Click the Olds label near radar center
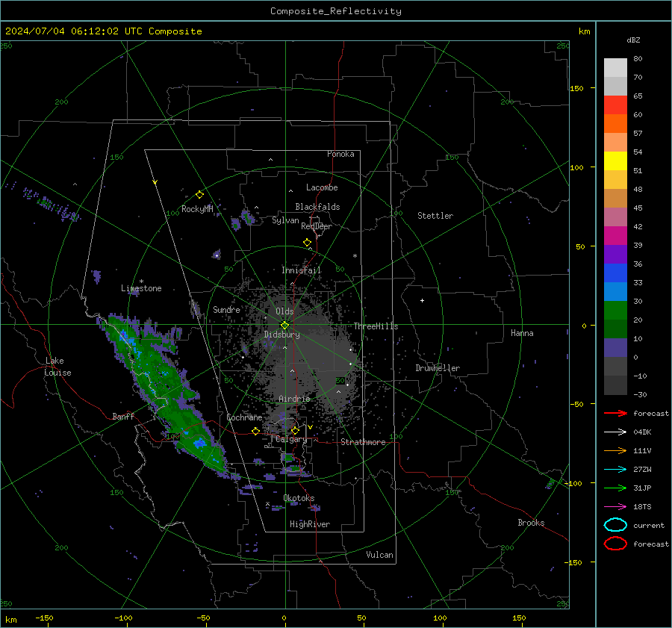The width and height of the screenshot is (672, 628). (284, 311)
